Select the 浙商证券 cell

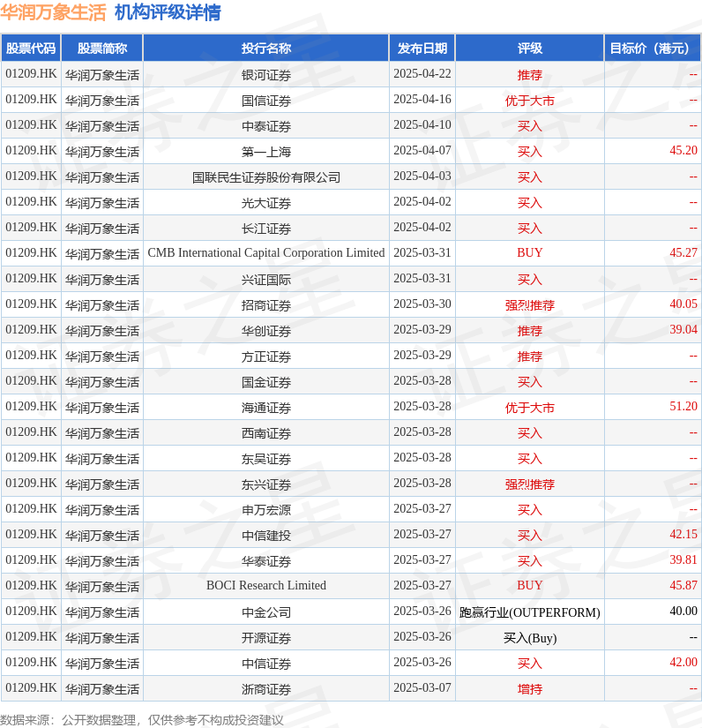[x=265, y=688]
